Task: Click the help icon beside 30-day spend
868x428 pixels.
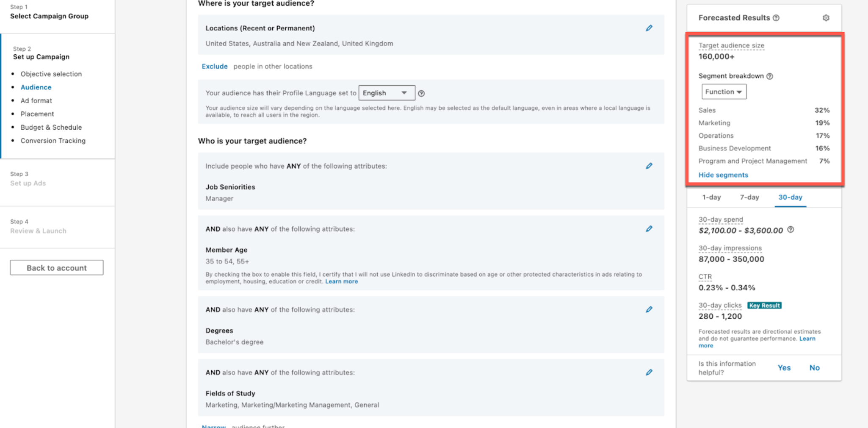Action: 790,231
